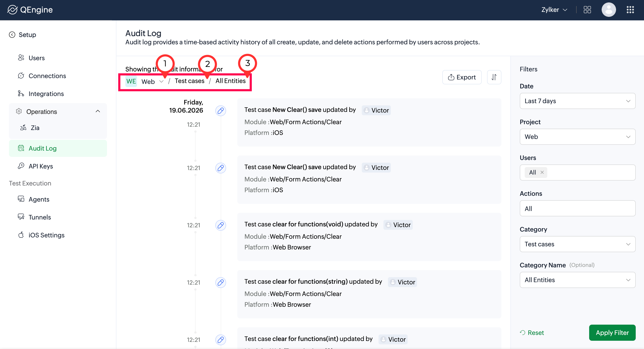Click the Integrations branch icon
The image size is (644, 349).
click(x=21, y=94)
